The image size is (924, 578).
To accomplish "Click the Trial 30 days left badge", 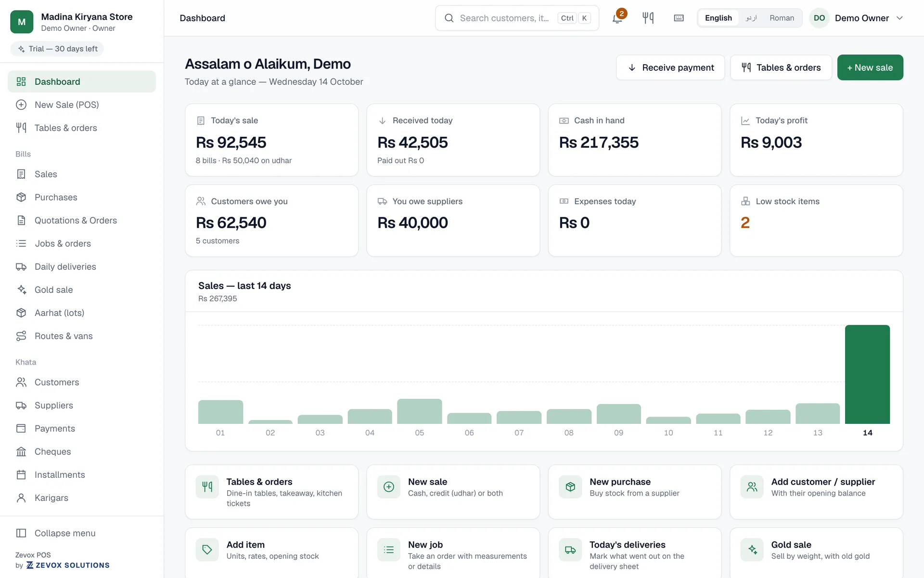I will click(x=57, y=49).
